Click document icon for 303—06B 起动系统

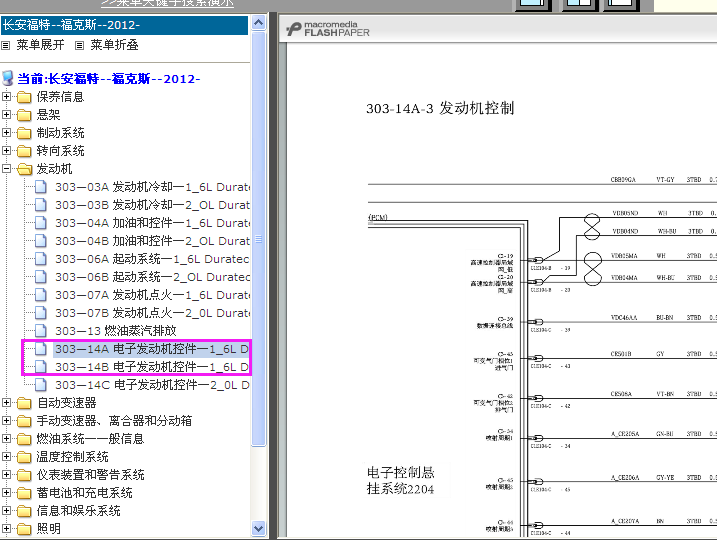coord(41,277)
